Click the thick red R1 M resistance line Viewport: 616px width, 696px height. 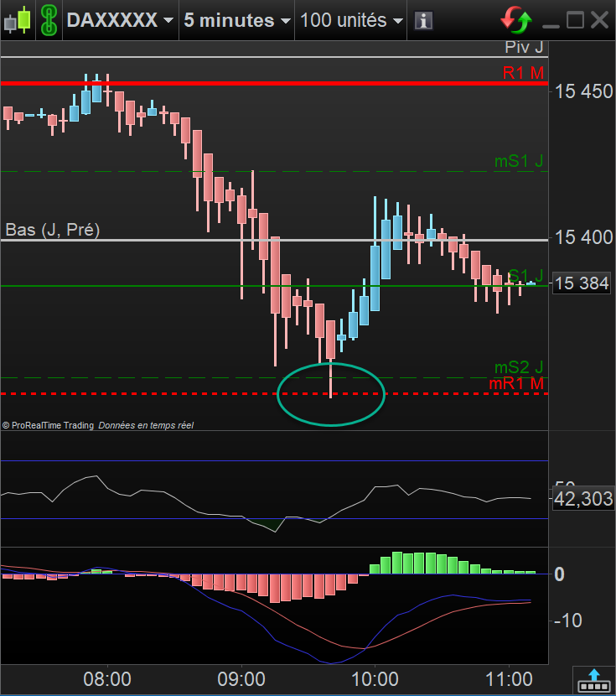pos(274,83)
